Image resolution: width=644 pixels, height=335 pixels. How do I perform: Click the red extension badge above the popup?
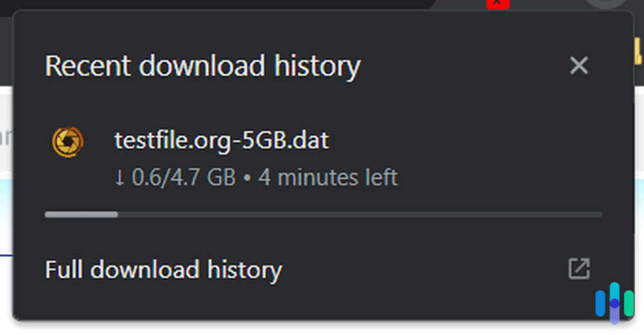(498, 4)
